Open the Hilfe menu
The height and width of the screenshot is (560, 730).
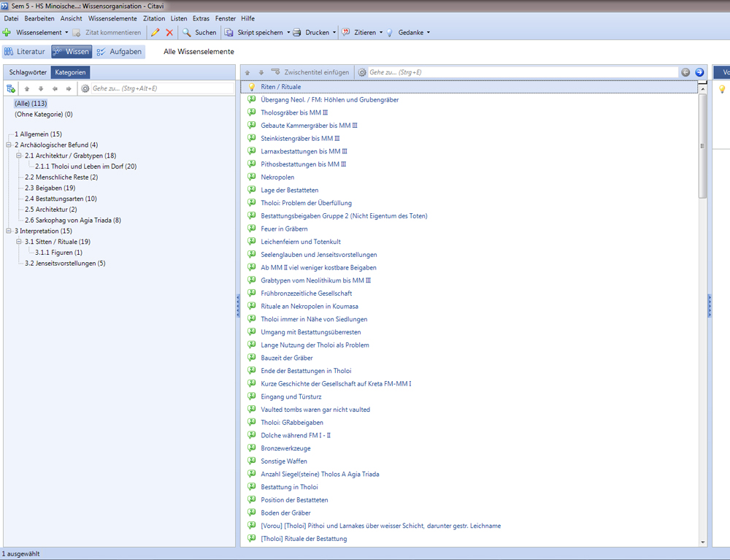[x=247, y=19]
